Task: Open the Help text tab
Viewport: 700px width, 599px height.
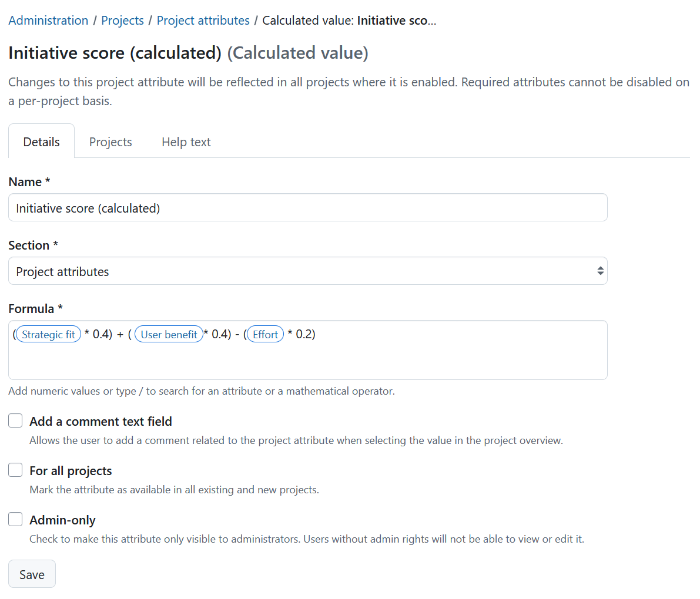Action: (186, 141)
